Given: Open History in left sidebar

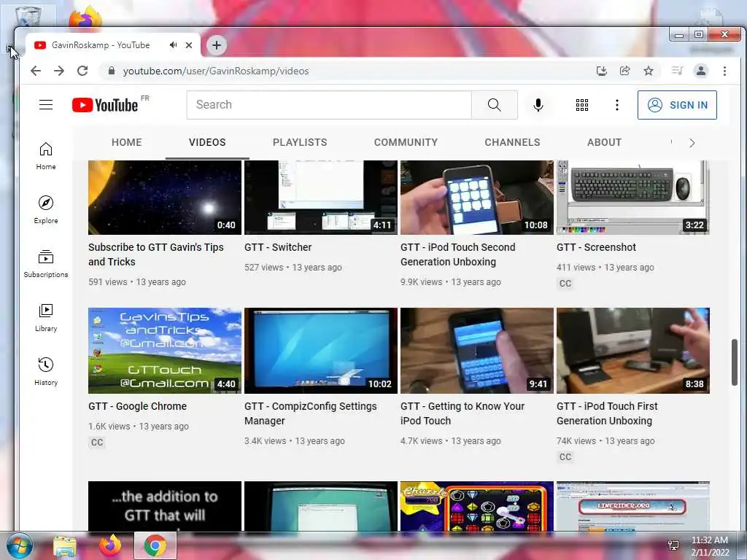Looking at the screenshot, I should [x=46, y=371].
